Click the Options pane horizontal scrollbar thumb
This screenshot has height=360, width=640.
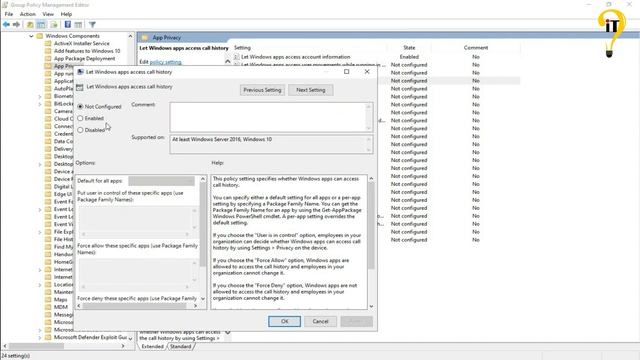pos(134,306)
